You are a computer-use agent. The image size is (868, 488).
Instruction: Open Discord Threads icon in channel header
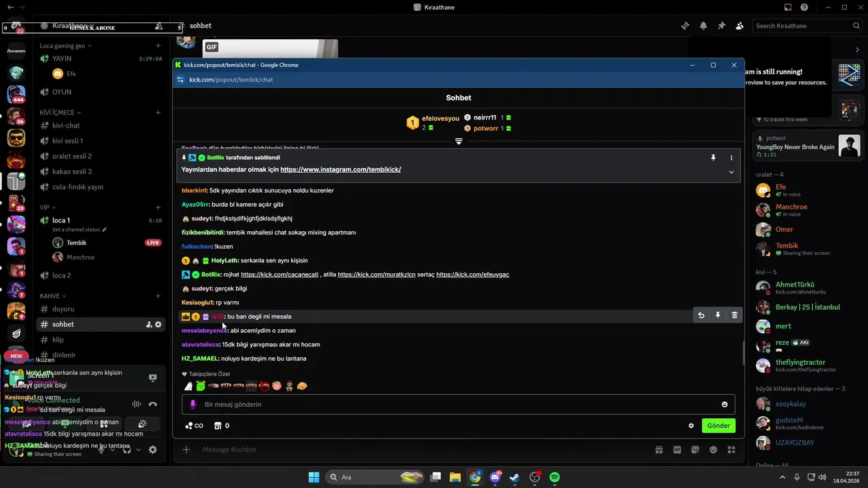tap(686, 26)
